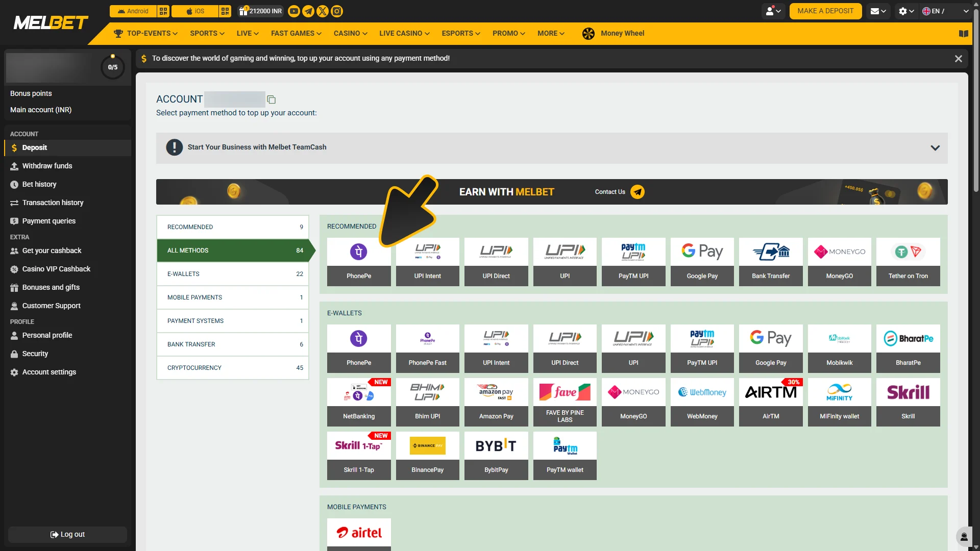
Task: Open Bonuses and gifts
Action: (x=67, y=287)
